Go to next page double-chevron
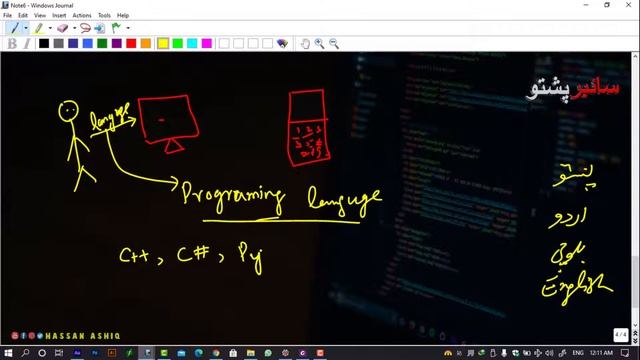 click(x=635, y=340)
